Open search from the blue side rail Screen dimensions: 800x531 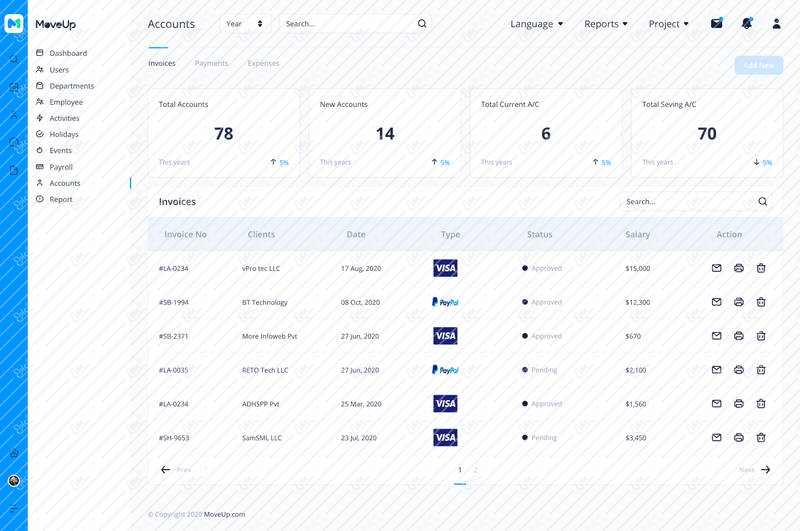(14, 59)
